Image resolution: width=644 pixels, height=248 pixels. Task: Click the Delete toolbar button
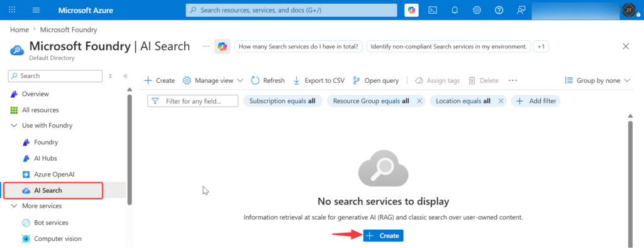[x=484, y=80]
